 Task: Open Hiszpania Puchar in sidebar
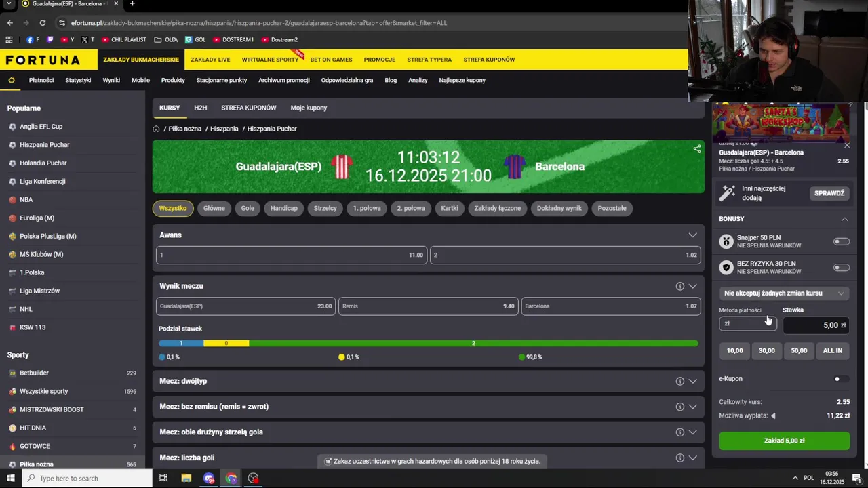(x=45, y=145)
